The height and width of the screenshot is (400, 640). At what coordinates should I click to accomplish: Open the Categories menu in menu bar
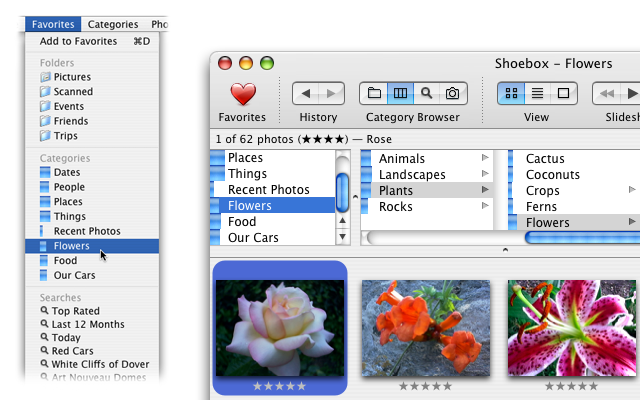click(x=112, y=24)
